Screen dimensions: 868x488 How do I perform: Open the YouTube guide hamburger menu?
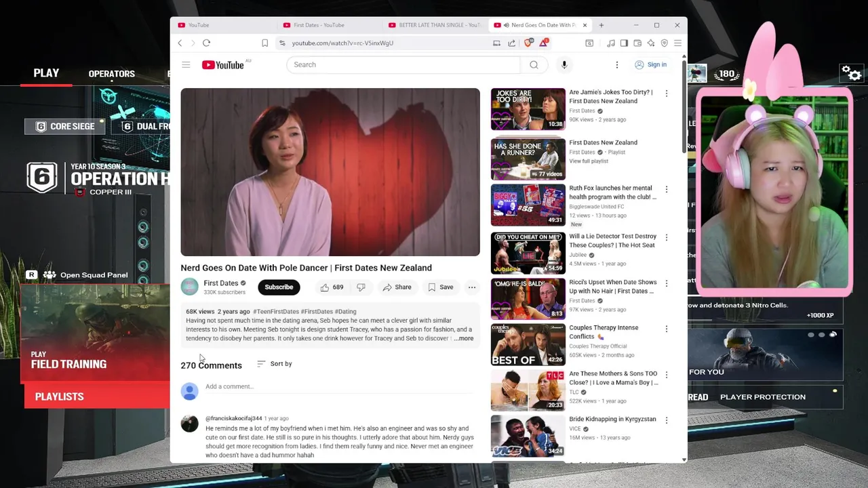click(x=186, y=64)
